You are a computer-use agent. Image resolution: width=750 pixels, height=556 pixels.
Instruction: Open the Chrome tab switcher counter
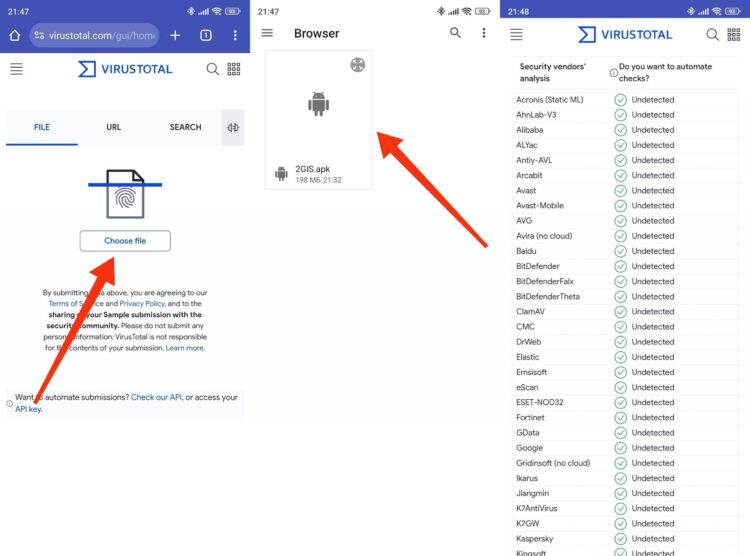tap(206, 35)
